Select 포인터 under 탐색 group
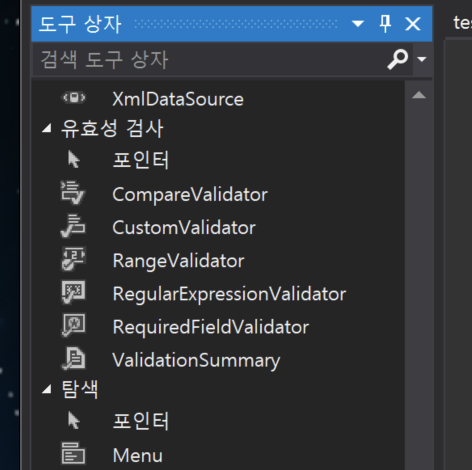Image resolution: width=472 pixels, height=470 pixels. 141,421
